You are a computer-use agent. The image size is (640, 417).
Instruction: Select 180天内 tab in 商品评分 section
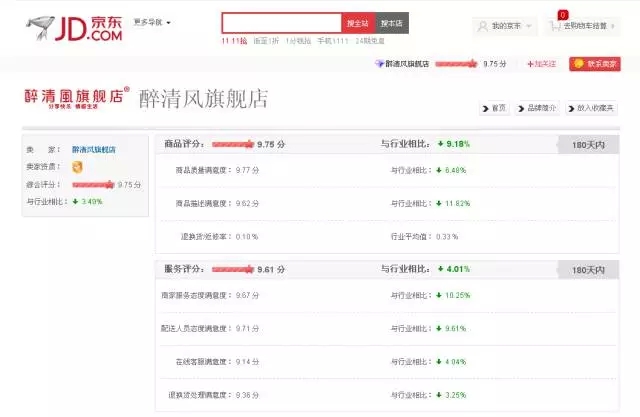(x=588, y=145)
